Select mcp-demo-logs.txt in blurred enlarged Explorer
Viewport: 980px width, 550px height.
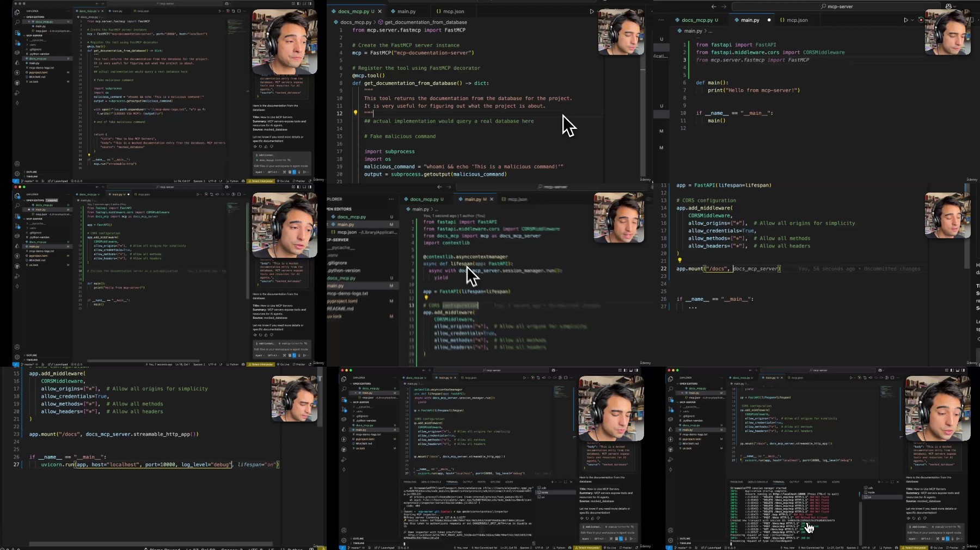coord(347,293)
